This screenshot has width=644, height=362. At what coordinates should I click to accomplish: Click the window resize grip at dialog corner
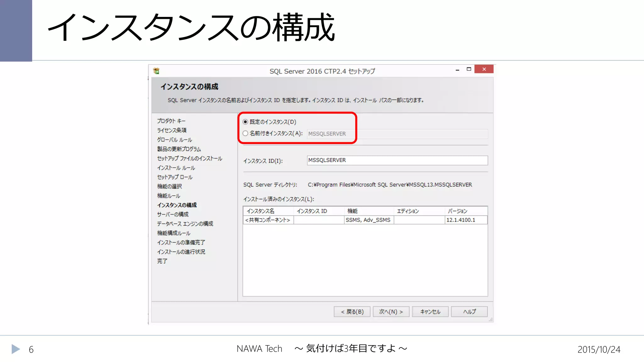pos(491,320)
